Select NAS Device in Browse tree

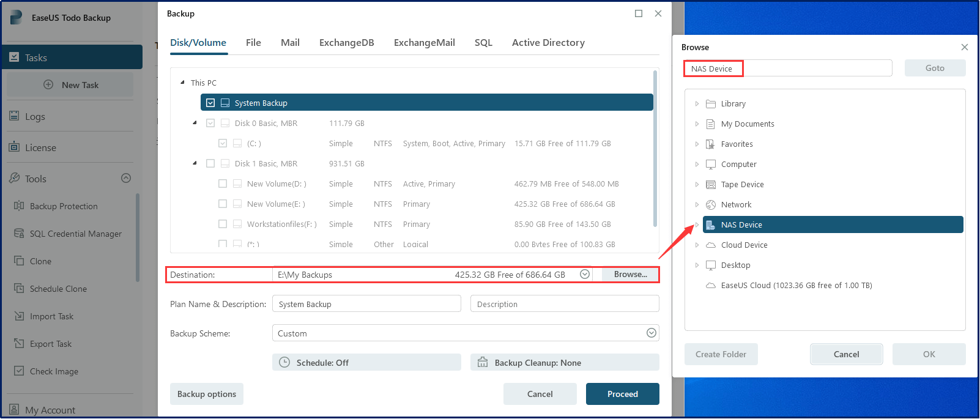click(x=833, y=224)
